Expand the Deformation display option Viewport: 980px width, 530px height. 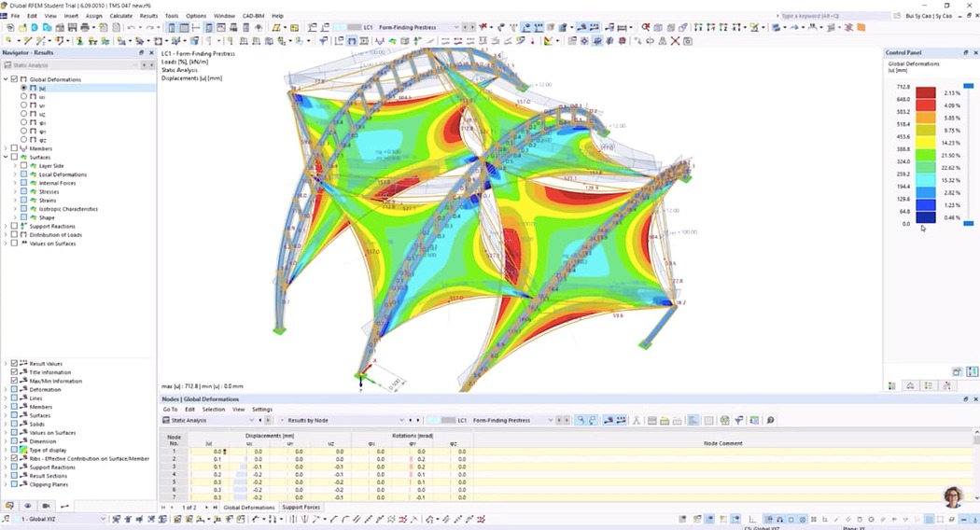click(x=6, y=389)
